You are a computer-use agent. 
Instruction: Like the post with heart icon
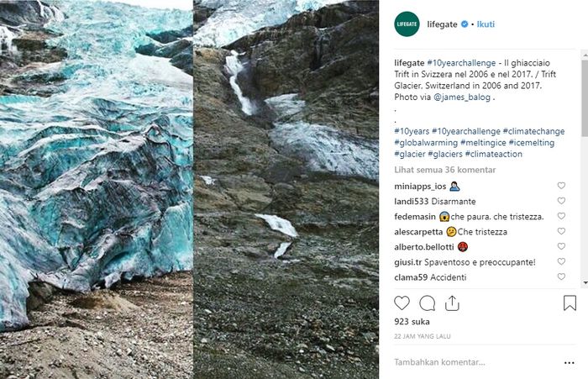[402, 303]
